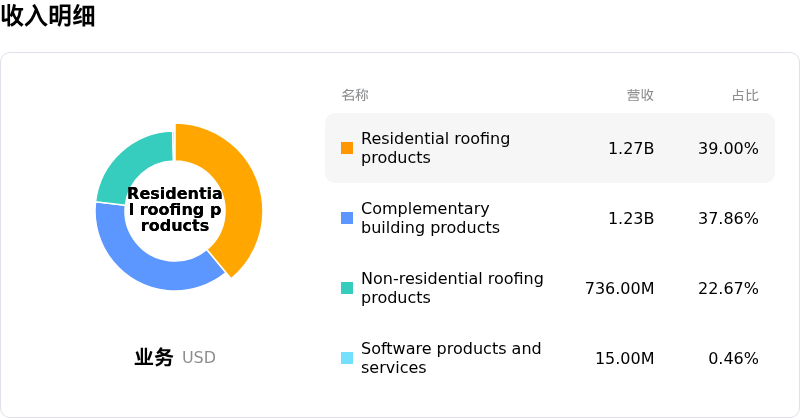The height and width of the screenshot is (418, 800).
Task: Click the 营收 column header
Action: pyautogui.click(x=640, y=95)
